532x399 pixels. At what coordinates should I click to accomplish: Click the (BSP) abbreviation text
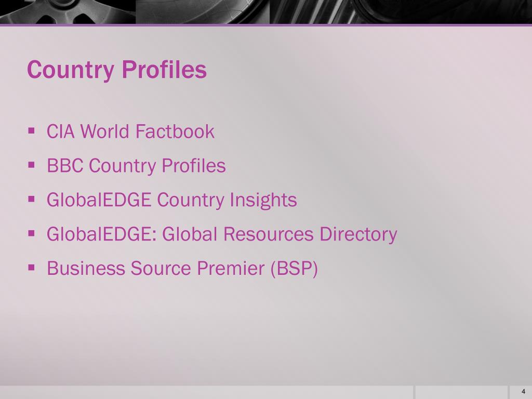(294, 269)
